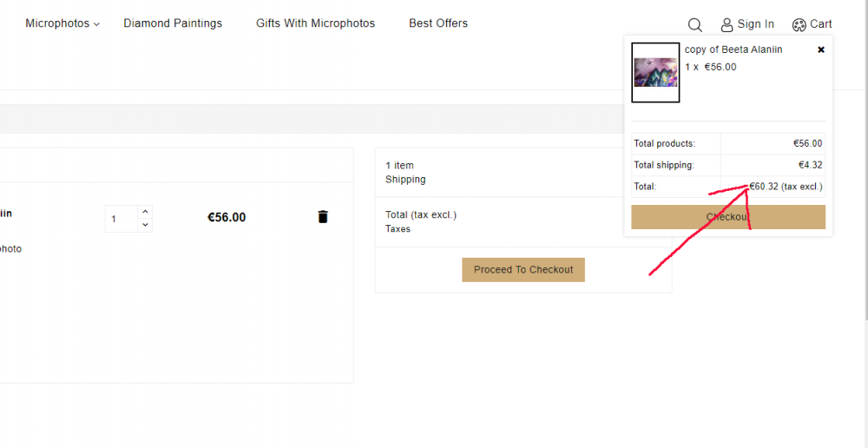The width and height of the screenshot is (868, 448).
Task: Expand the Microphotos menu chevron
Action: [x=96, y=24]
